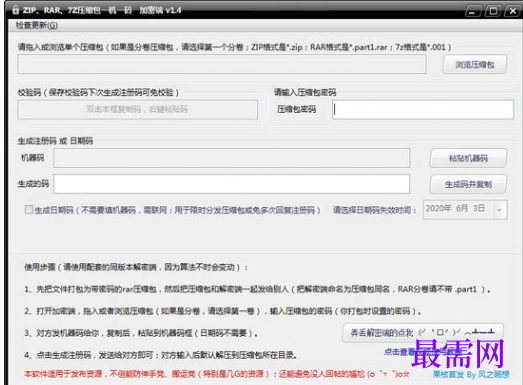The width and height of the screenshot is (523, 385).
Task: Open the date code expiry dropdown arrow
Action: tap(499, 210)
